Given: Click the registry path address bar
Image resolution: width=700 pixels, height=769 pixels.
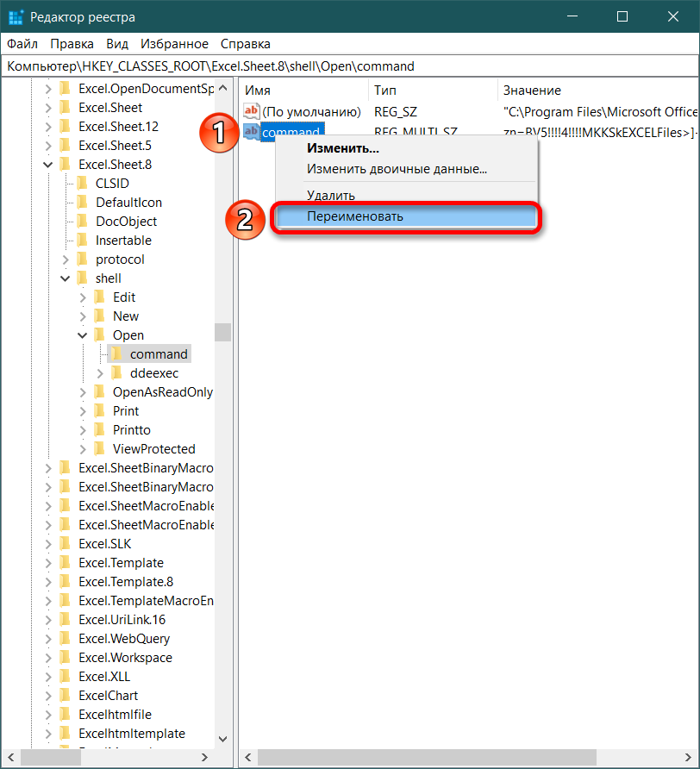Looking at the screenshot, I should pyautogui.click(x=345, y=66).
